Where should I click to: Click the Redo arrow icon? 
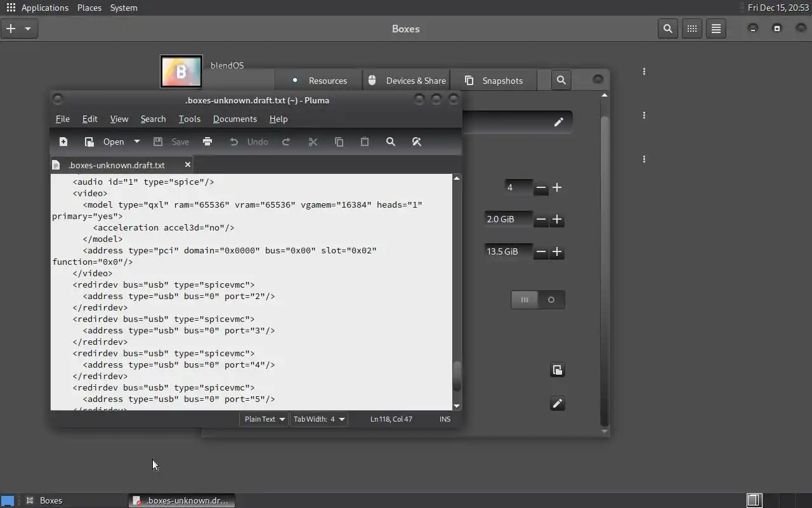click(286, 142)
